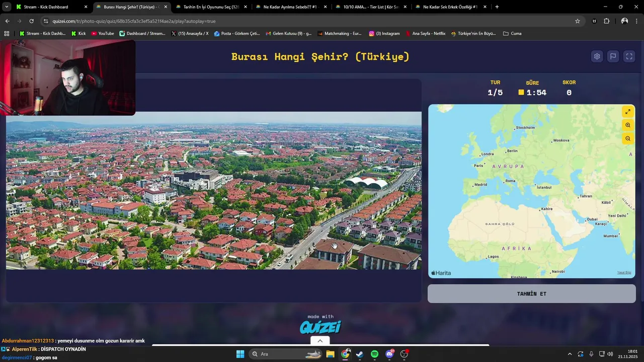
Task: Click İstanbul on the map
Action: tap(543, 187)
